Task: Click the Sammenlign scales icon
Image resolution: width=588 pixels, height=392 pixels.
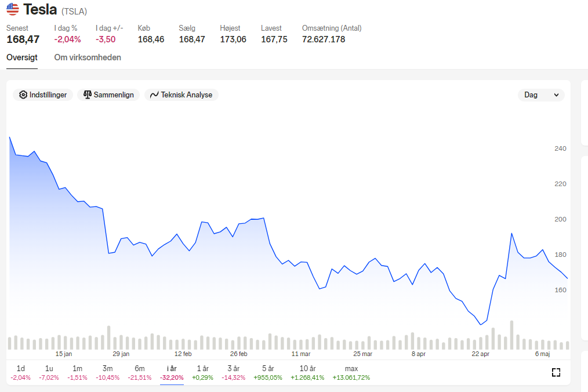Action: [x=88, y=95]
